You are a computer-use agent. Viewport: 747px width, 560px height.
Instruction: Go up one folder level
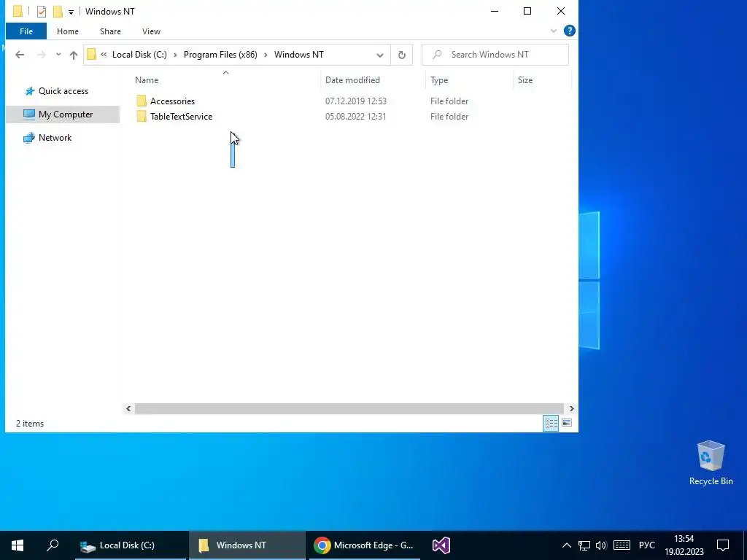pos(74,55)
